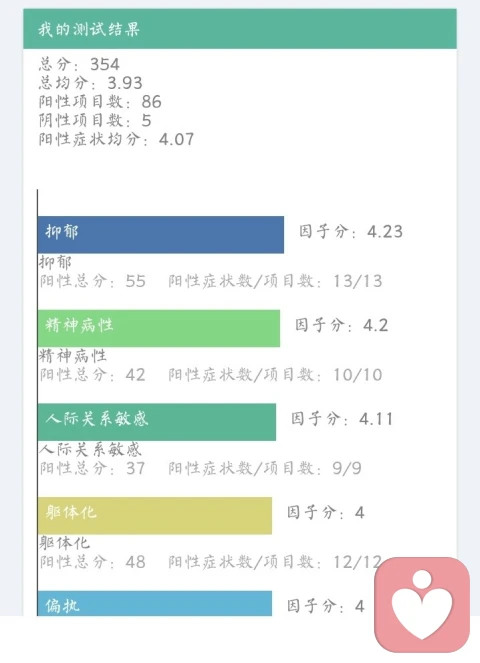Click the 我的测试结果 header bar
480x663 pixels.
click(x=240, y=29)
